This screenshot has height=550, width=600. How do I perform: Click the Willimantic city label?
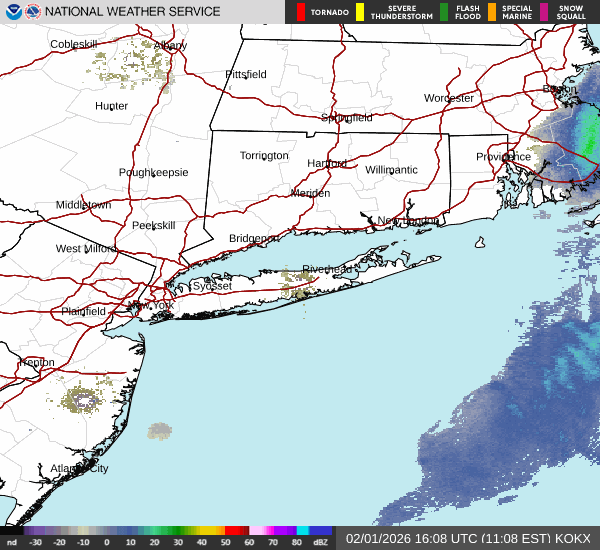point(391,170)
